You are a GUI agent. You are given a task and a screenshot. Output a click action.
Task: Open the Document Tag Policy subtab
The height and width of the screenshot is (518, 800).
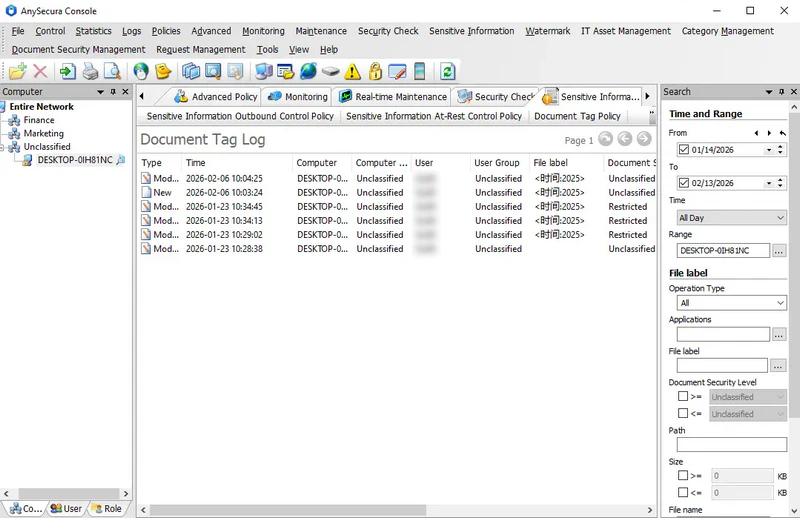(577, 116)
